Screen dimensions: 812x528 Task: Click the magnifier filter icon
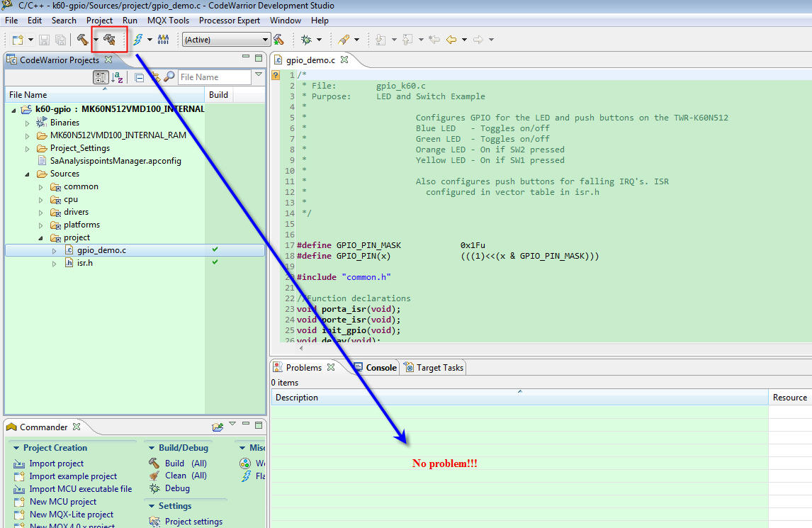(169, 77)
